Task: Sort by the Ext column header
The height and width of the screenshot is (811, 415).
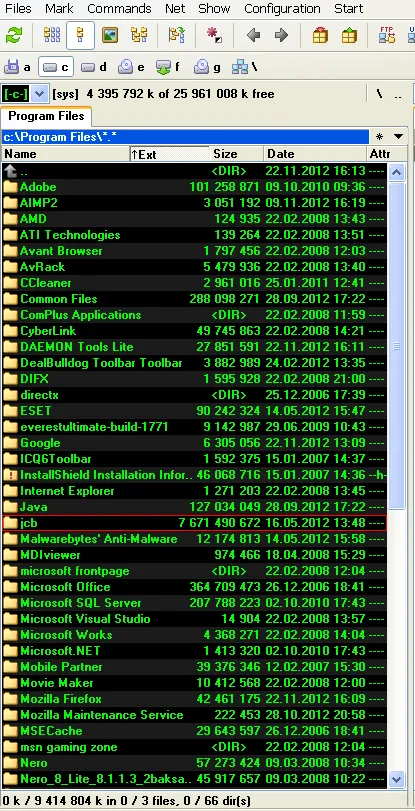Action: [x=170, y=154]
